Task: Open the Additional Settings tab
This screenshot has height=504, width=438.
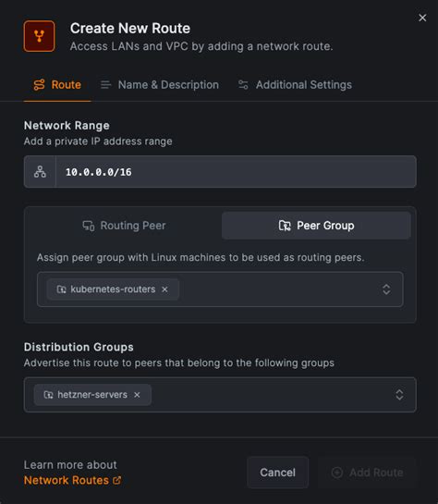Action: click(x=295, y=85)
